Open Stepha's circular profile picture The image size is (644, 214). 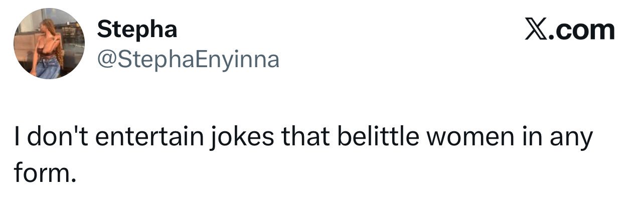point(49,44)
